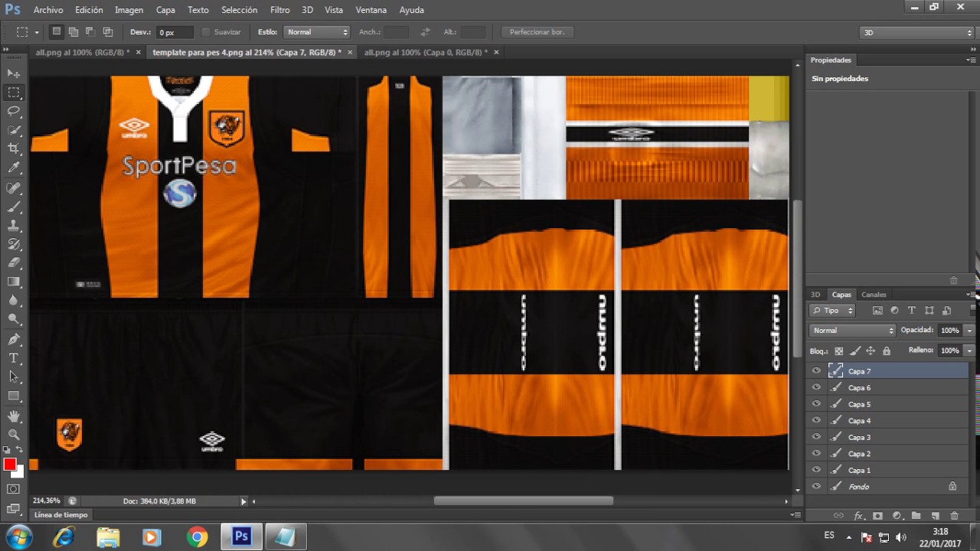This screenshot has width=980, height=551.
Task: Select the Blur tool
Action: pyautogui.click(x=14, y=301)
